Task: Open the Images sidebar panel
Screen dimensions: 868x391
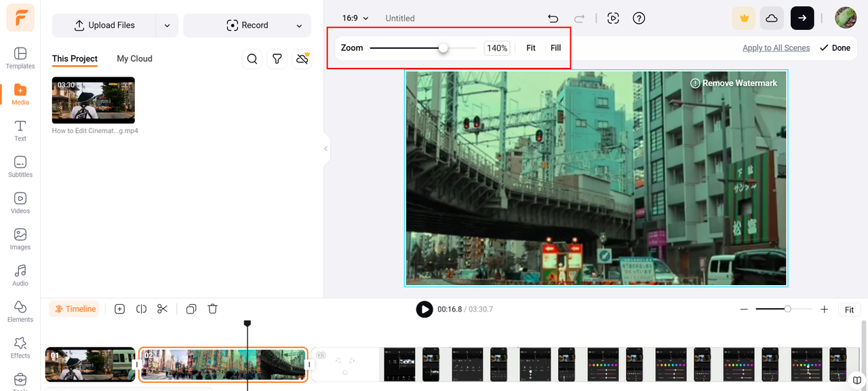Action: tap(20, 239)
